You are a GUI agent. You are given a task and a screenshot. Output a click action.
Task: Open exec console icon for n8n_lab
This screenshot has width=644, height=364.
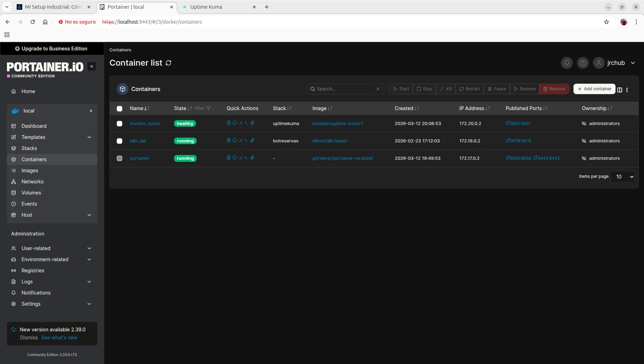246,140
